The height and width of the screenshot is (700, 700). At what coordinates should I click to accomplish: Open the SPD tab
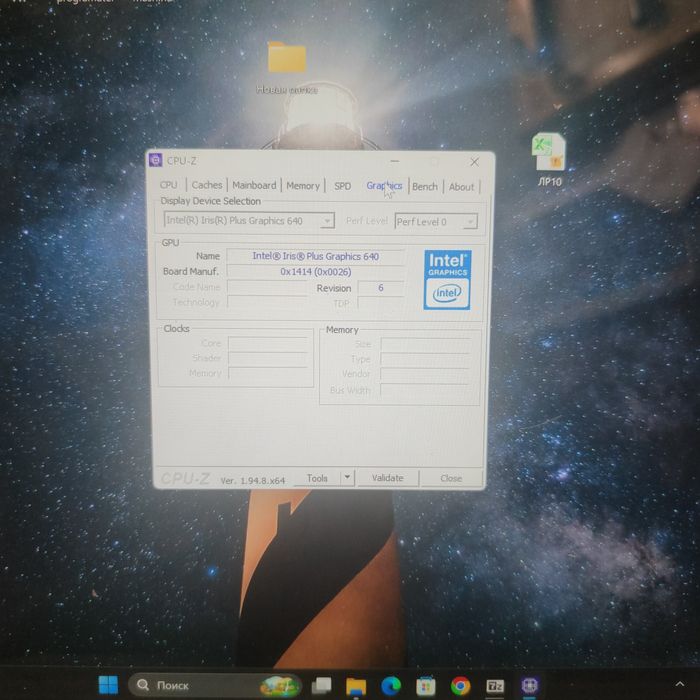coord(342,186)
